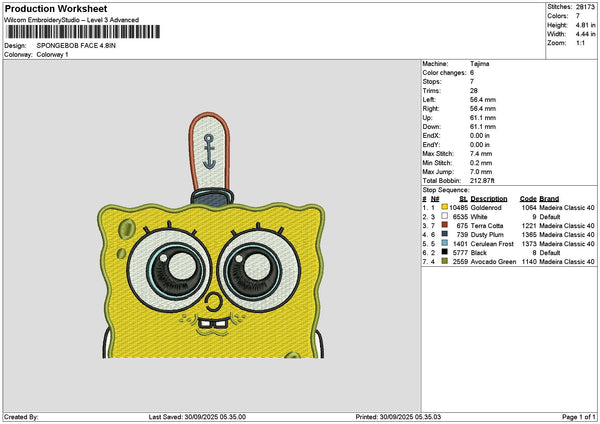Click the 'Brand' column header

[549, 199]
